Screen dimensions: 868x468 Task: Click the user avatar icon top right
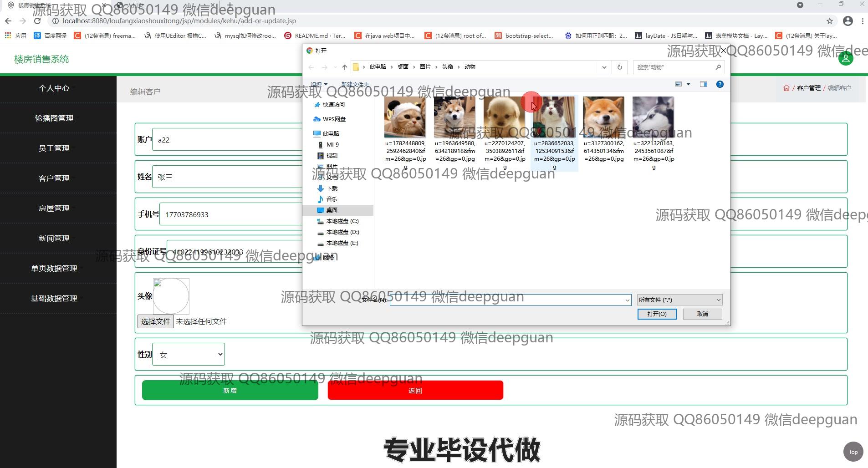pos(845,58)
